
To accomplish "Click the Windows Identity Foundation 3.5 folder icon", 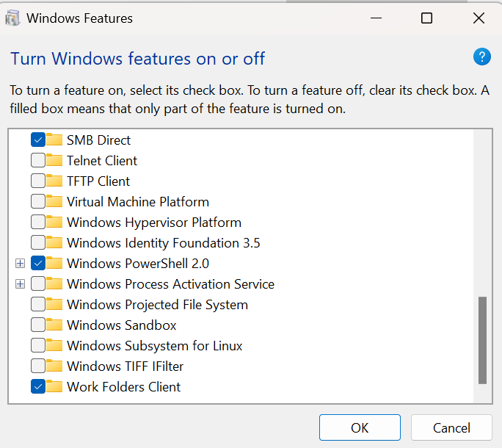I will pos(54,242).
